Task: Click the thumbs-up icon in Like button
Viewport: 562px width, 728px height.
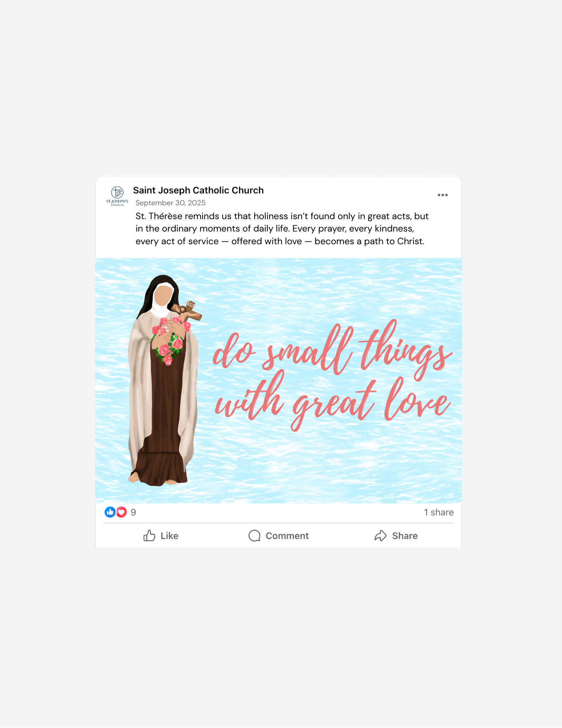Action: coord(149,535)
